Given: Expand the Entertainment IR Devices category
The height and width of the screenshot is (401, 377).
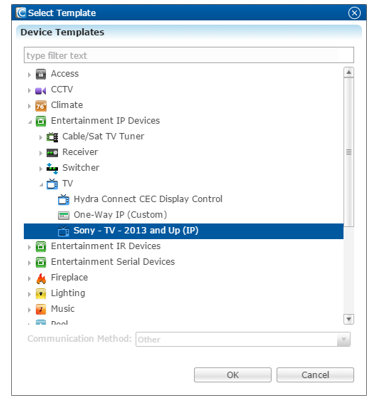Looking at the screenshot, I should click(29, 247).
